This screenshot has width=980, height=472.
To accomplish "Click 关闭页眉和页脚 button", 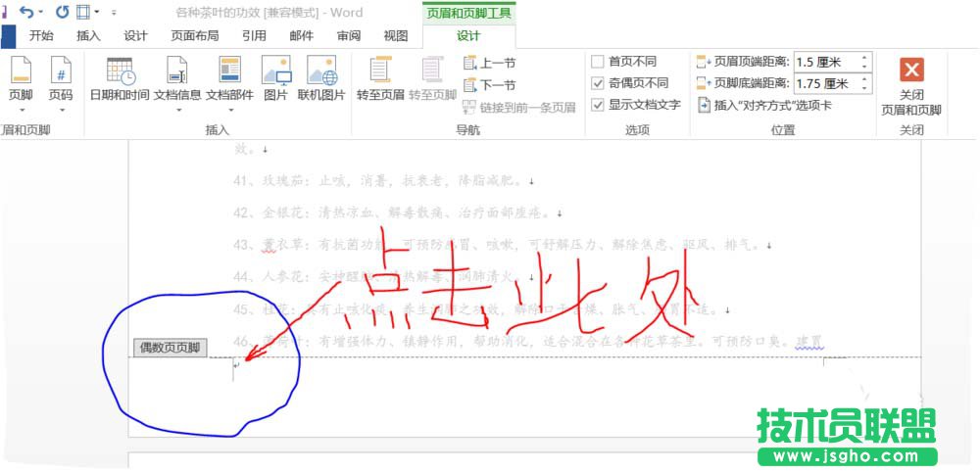I will tap(911, 85).
